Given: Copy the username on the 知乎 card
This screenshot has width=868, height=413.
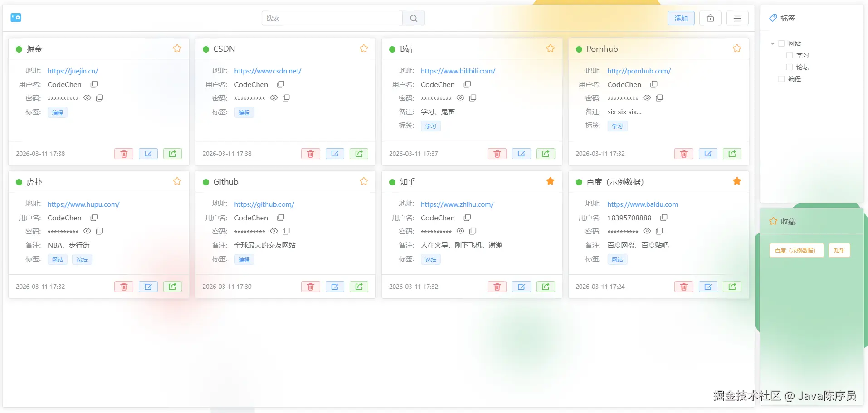Looking at the screenshot, I should [x=468, y=218].
